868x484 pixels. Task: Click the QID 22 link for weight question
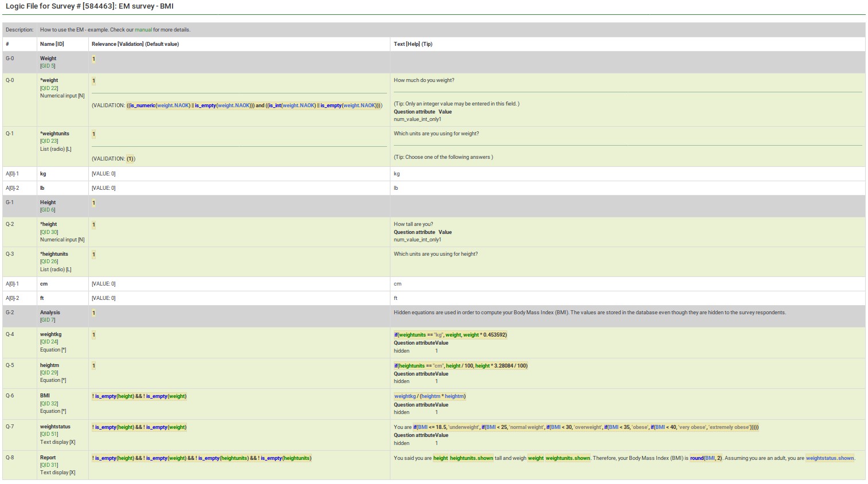point(49,88)
